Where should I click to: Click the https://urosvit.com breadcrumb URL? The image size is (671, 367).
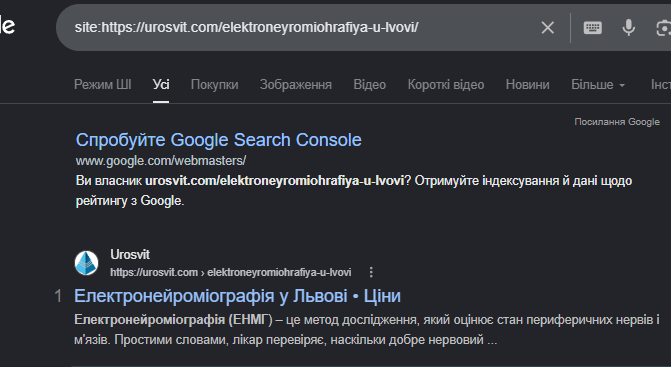tap(231, 272)
